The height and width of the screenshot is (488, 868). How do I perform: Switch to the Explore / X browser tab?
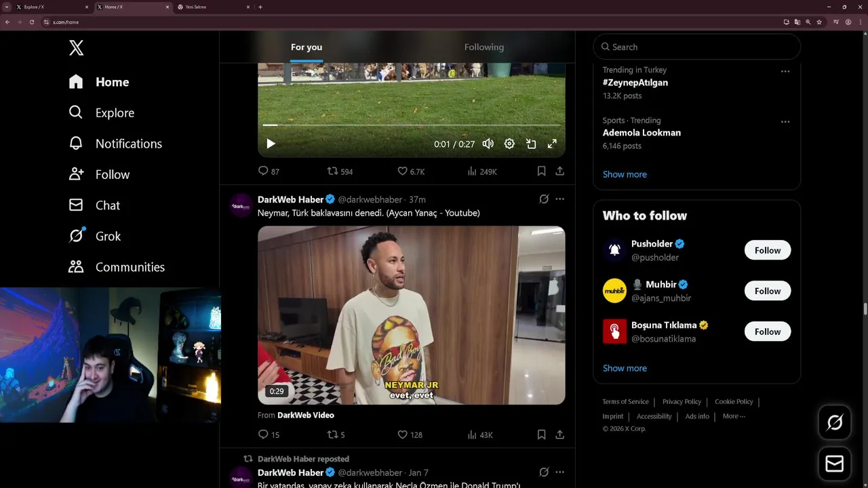tap(53, 7)
